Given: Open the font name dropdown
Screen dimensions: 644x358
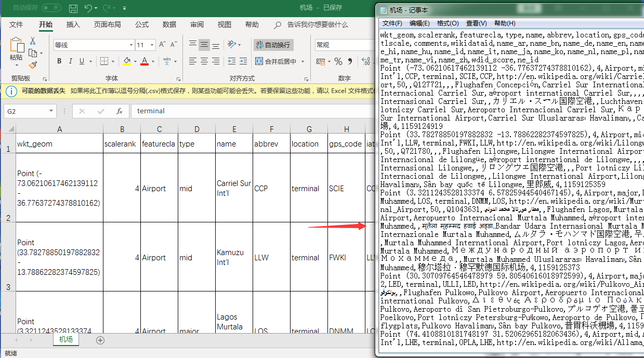Looking at the screenshot, I should pos(130,45).
